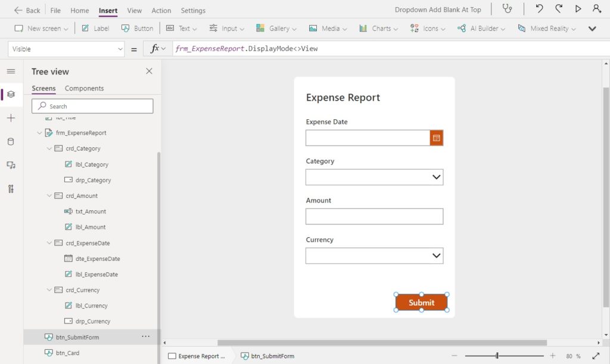Viewport: 610px width, 364px height.
Task: Select txt_Amount in the tree
Action: (91, 211)
